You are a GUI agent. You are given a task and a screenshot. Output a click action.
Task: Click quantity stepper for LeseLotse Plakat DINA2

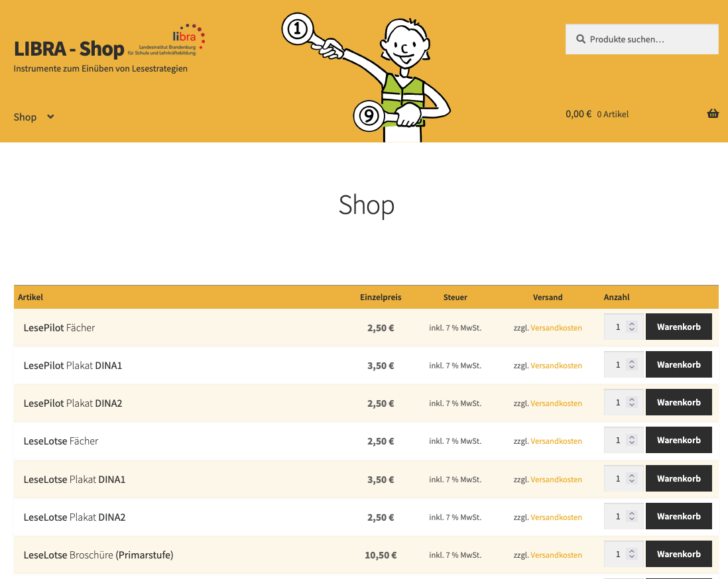point(632,516)
